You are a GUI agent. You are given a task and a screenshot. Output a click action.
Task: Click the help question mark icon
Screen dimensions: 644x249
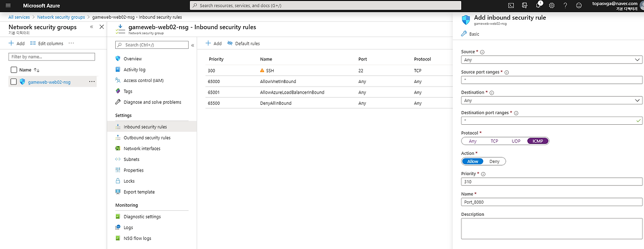566,6
